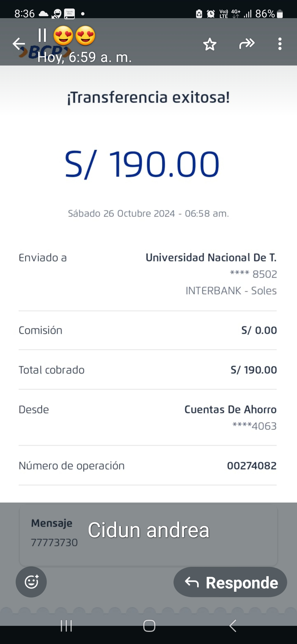297x644 pixels.
Task: Tap the caption "Cidun andrea"
Action: point(148,530)
